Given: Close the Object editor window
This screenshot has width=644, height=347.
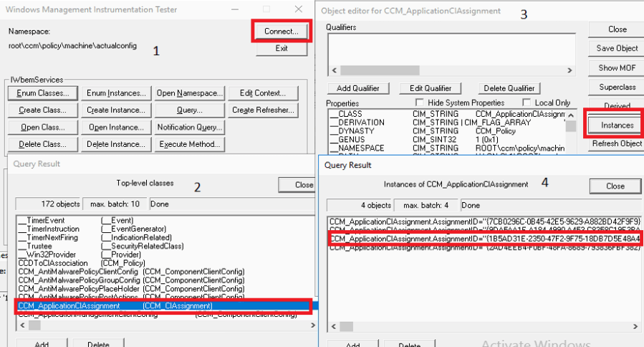Looking at the screenshot, I should [617, 29].
